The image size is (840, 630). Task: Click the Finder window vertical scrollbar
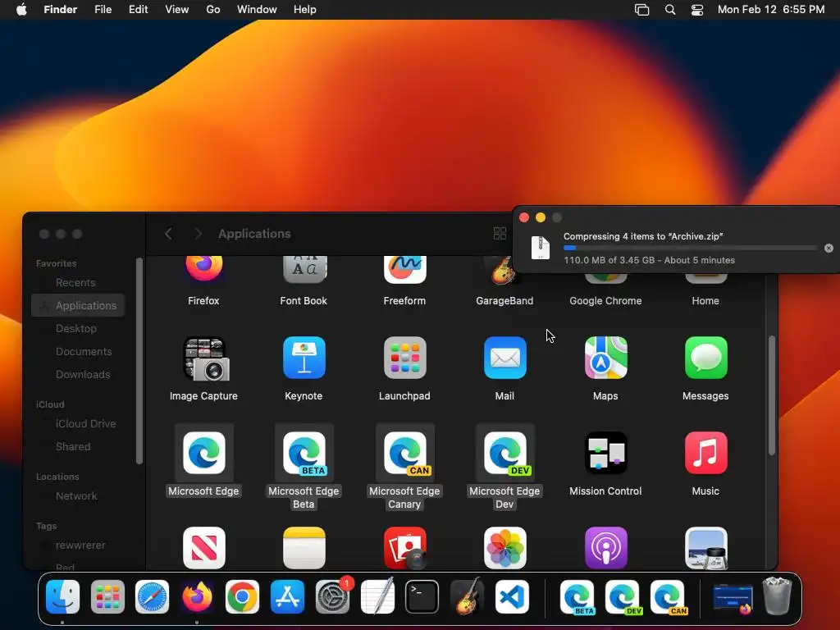pyautogui.click(x=772, y=395)
